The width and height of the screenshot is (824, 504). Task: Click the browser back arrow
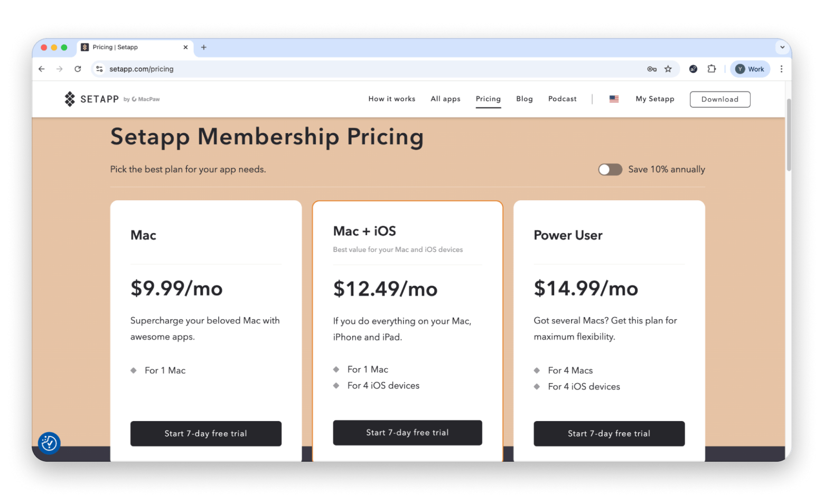point(42,69)
